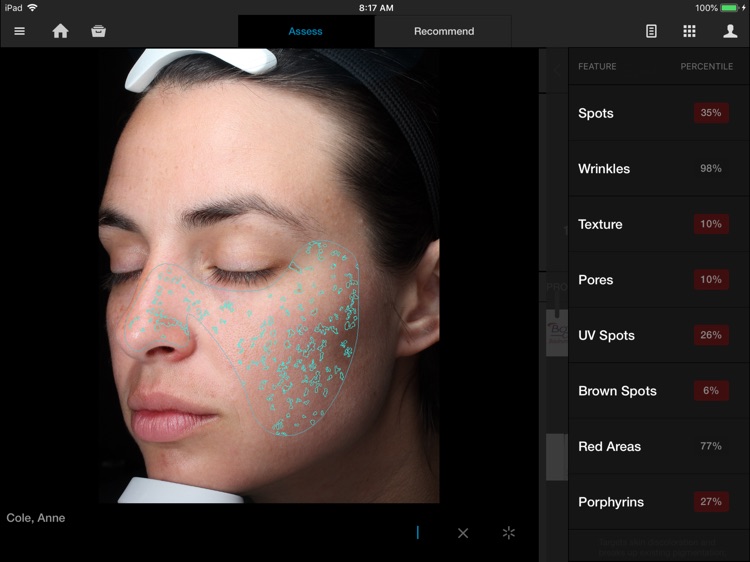The image size is (750, 562).
Task: Go to the home screen
Action: coord(60,31)
